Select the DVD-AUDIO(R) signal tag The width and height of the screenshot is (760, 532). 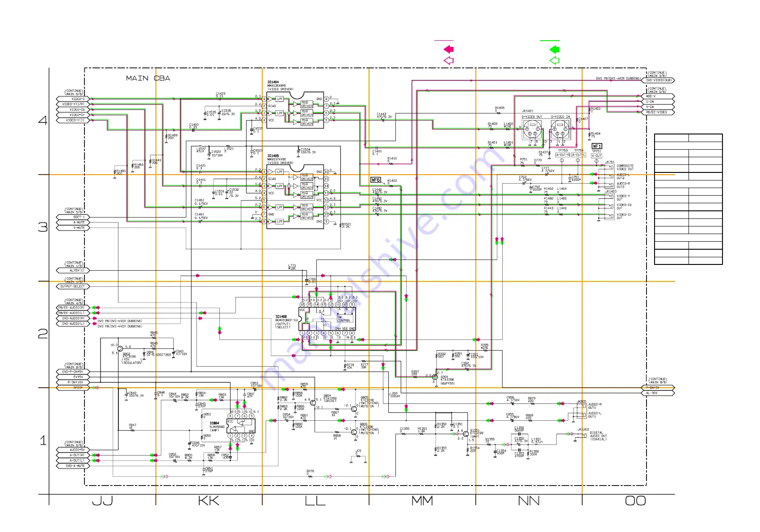(73, 318)
